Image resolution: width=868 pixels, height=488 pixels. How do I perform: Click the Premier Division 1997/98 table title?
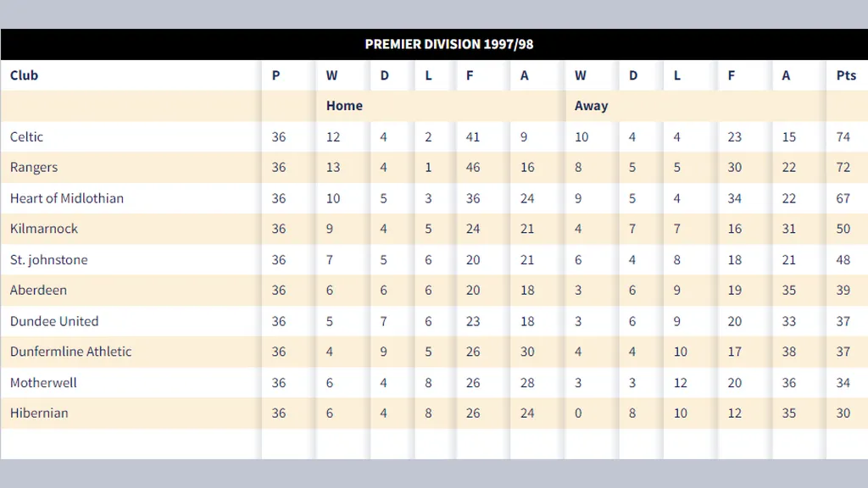(x=449, y=44)
